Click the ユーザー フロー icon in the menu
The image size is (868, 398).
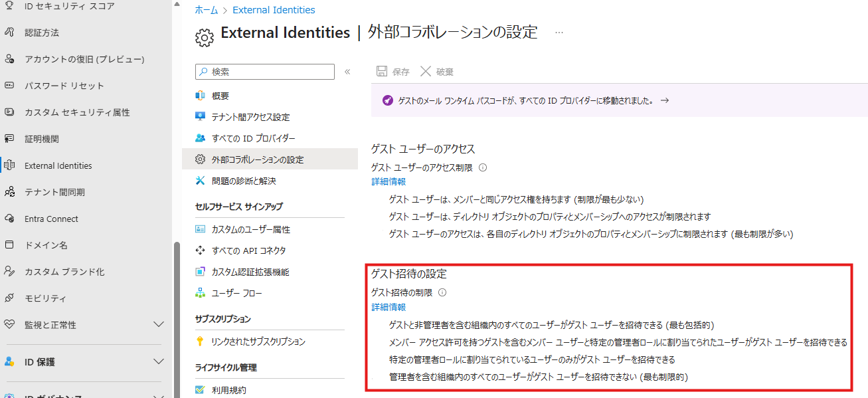pyautogui.click(x=200, y=293)
